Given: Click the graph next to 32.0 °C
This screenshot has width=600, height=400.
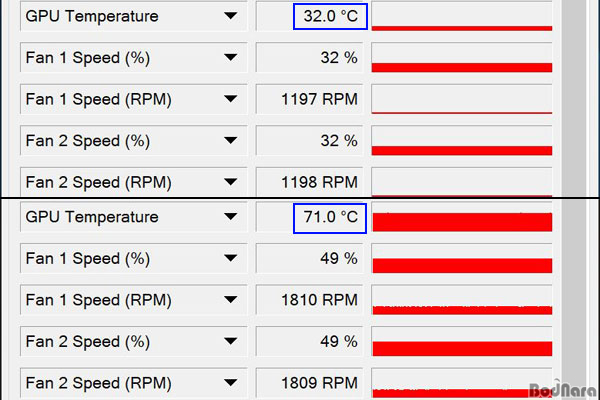Looking at the screenshot, I should [x=461, y=17].
